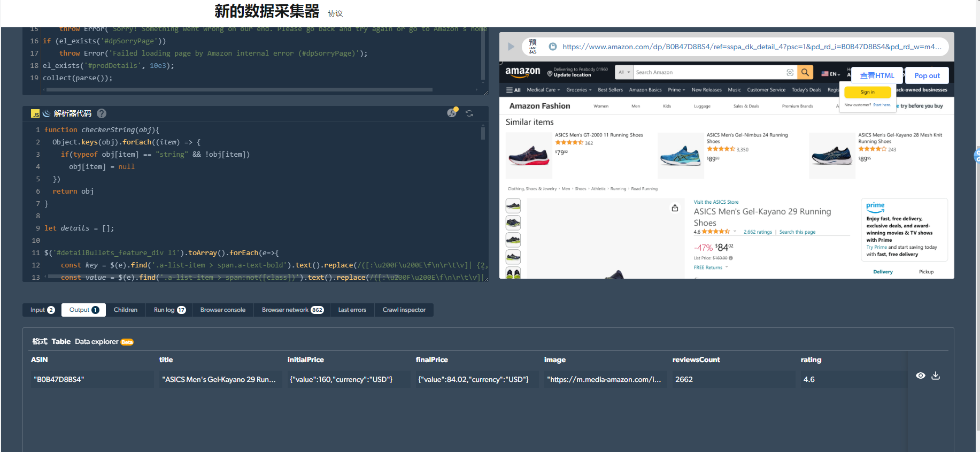
Task: Open the Children tab
Action: click(x=126, y=310)
